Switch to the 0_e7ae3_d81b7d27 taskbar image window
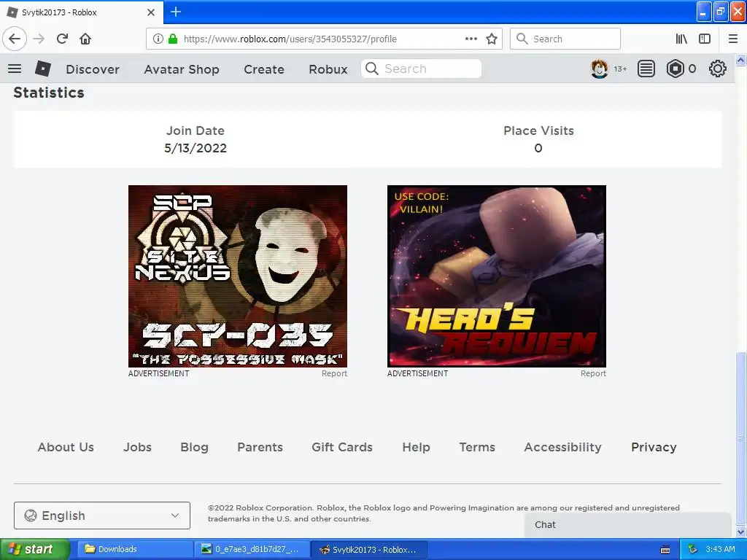This screenshot has width=747, height=560. click(x=252, y=550)
